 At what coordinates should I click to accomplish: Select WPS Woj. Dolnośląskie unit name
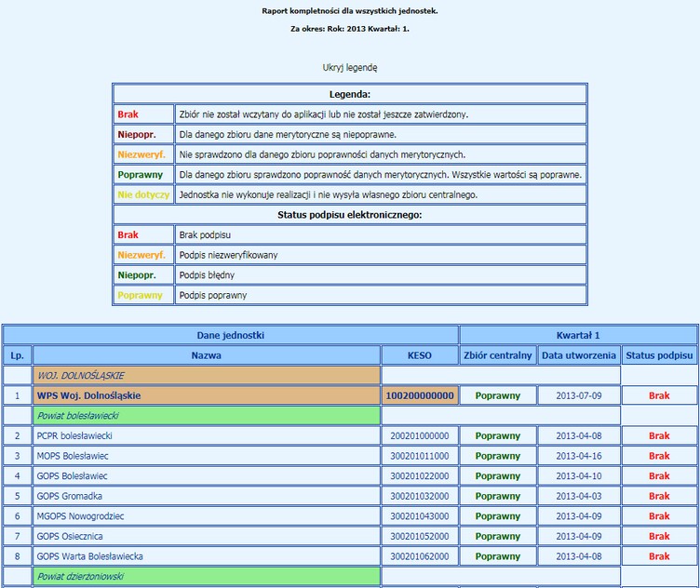click(88, 395)
